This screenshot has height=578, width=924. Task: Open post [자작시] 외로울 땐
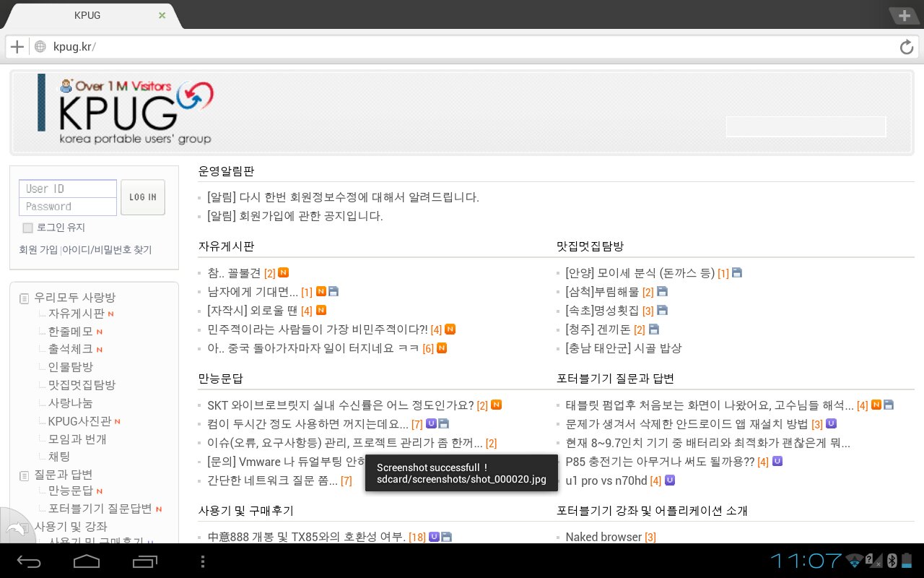[x=253, y=310]
